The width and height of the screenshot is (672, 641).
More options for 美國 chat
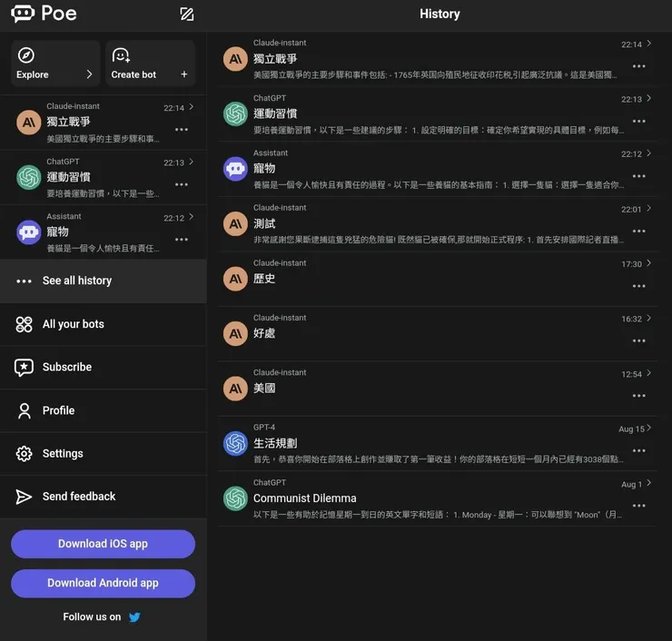[x=639, y=396]
